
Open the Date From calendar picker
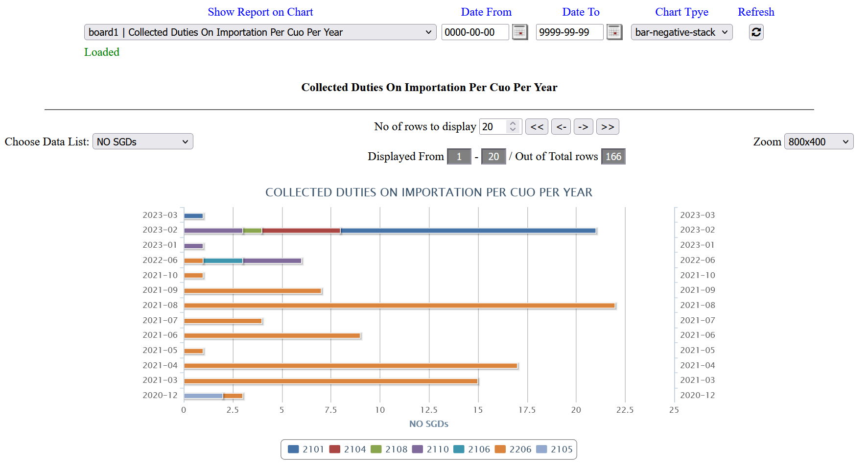coord(519,32)
